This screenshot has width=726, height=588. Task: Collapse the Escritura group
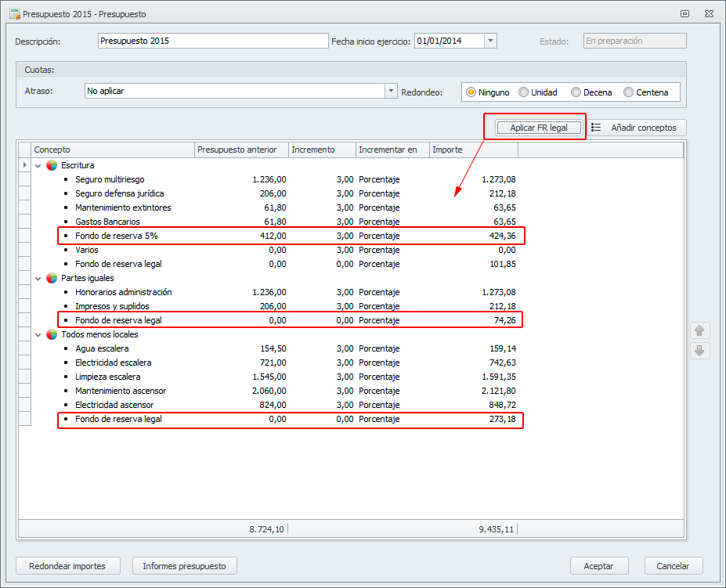[x=38, y=165]
